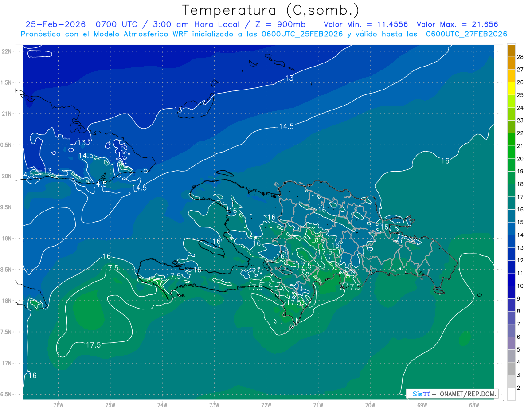Viewport: 532px width, 411px height.
Task: Pick the dark blue swatch between 10 and 11
Action: point(511,279)
